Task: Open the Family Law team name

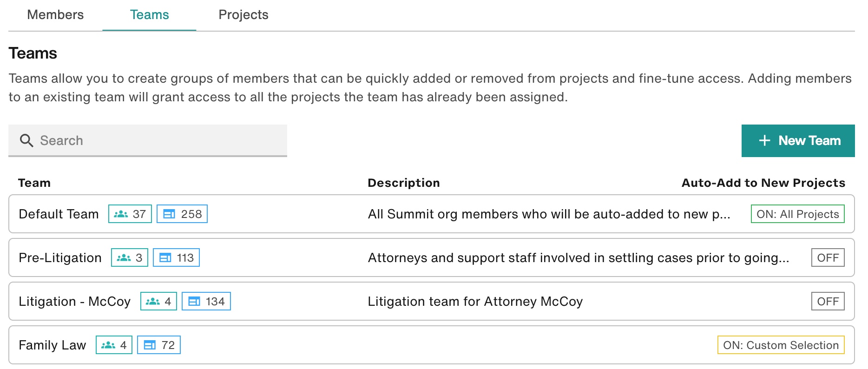Action: [53, 345]
